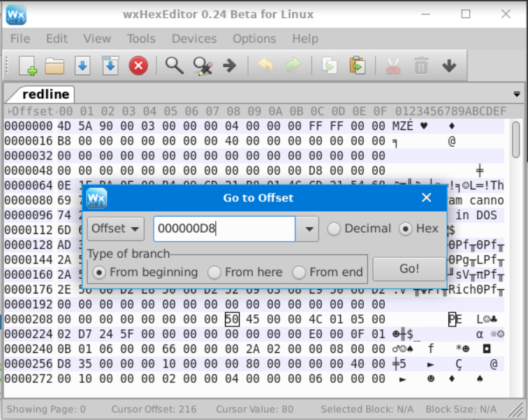The width and height of the screenshot is (528, 420).
Task: Click the Insert down-arrow toolbar icon
Action: pos(449,66)
